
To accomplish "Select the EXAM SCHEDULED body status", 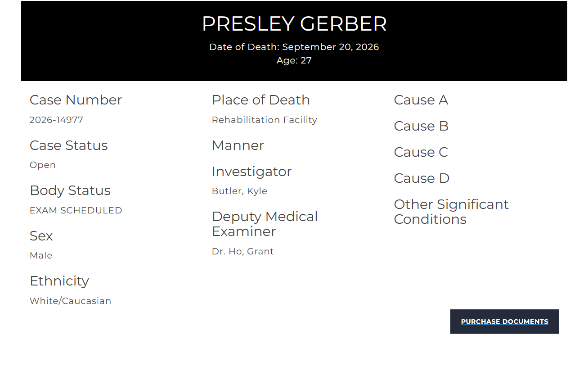I will point(76,210).
